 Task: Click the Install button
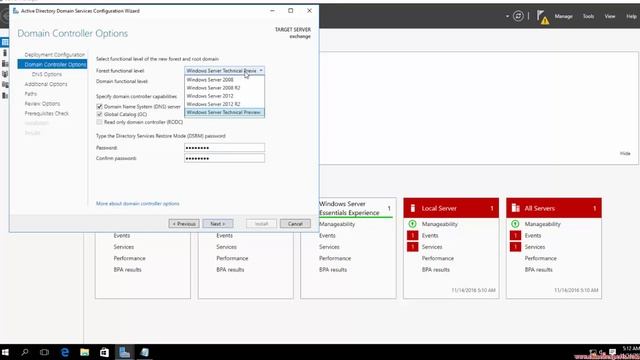[x=261, y=224]
